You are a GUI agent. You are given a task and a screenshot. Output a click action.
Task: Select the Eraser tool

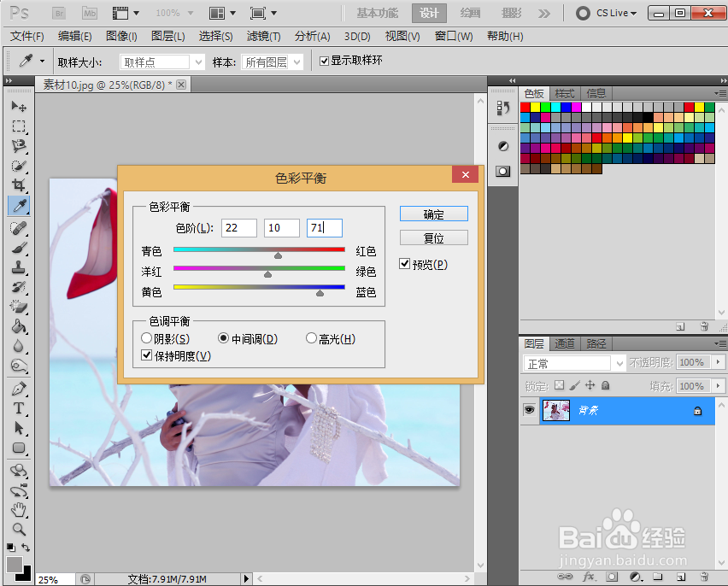coord(19,307)
